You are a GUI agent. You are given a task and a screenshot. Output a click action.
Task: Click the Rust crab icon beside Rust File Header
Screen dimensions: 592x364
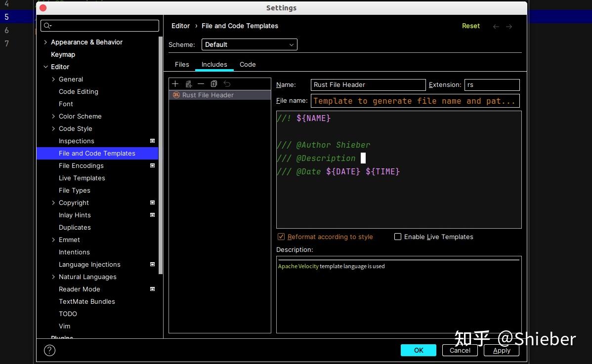pos(176,95)
